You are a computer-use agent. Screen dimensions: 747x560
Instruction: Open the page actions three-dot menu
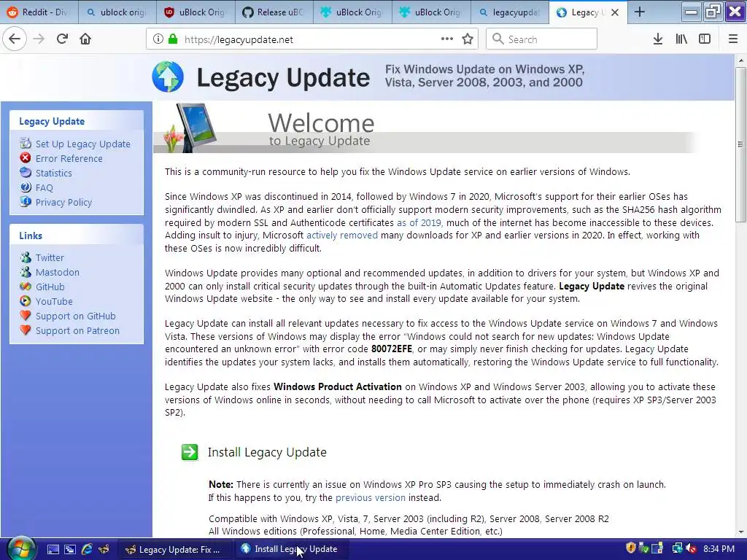pyautogui.click(x=447, y=39)
